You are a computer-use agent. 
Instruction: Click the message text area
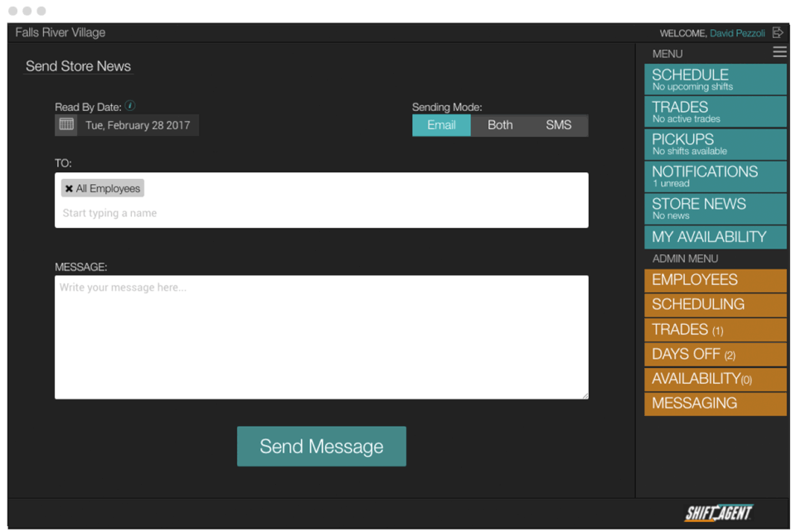click(x=322, y=337)
